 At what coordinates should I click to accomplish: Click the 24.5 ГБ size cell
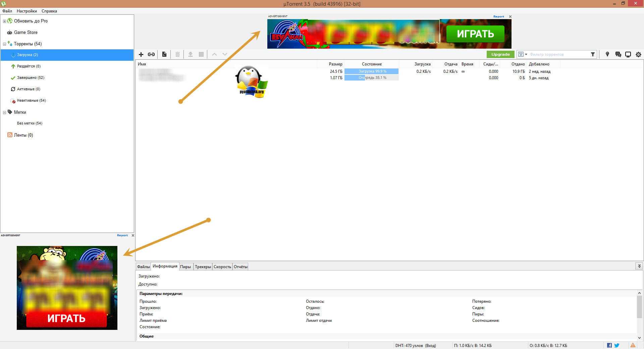click(336, 71)
